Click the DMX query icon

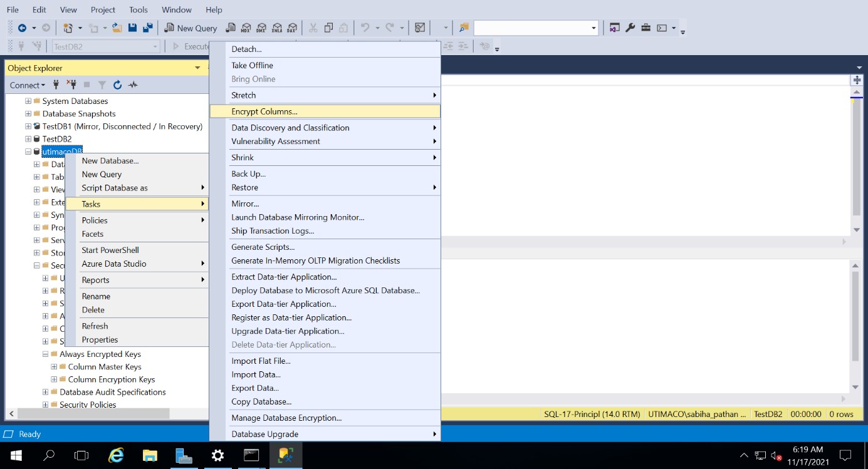click(261, 28)
